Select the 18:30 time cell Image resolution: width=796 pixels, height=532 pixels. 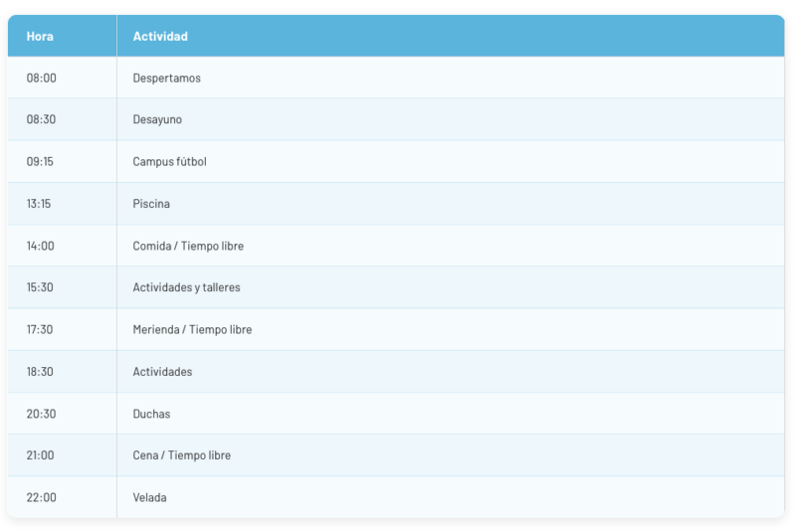tap(40, 372)
